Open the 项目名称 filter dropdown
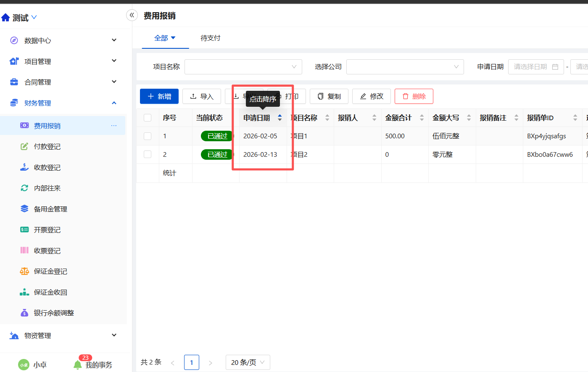Screen dimensions: 588x372 pos(243,67)
